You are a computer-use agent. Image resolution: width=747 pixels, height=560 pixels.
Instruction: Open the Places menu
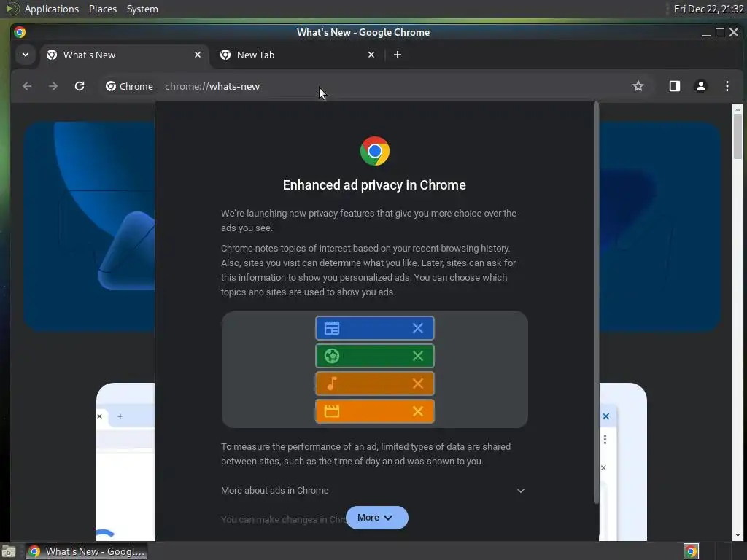103,9
